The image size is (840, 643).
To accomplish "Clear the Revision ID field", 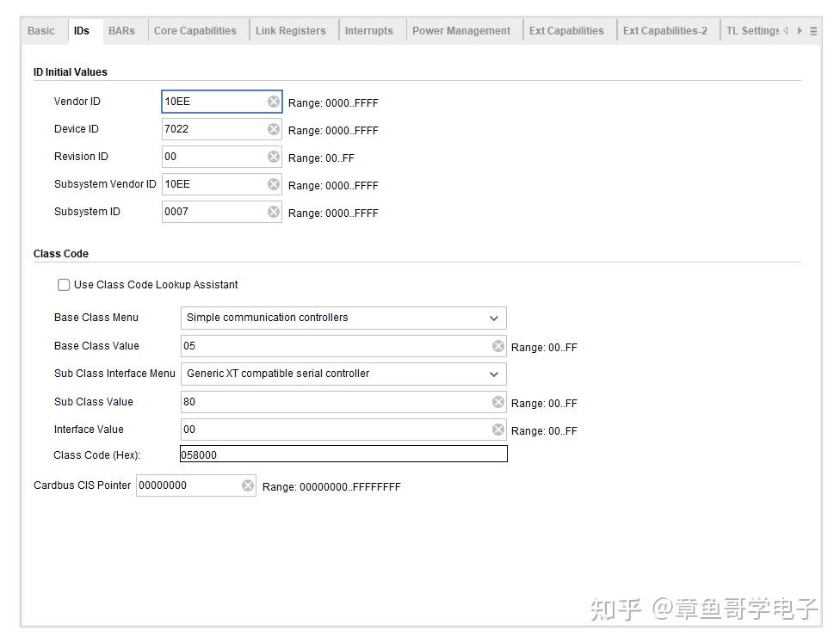I will [274, 157].
